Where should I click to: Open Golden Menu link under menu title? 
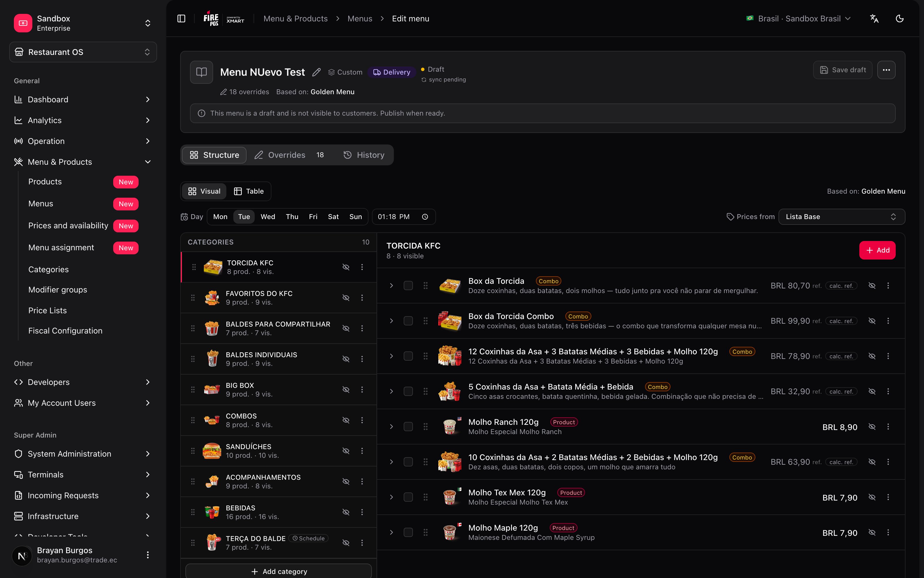click(x=332, y=92)
